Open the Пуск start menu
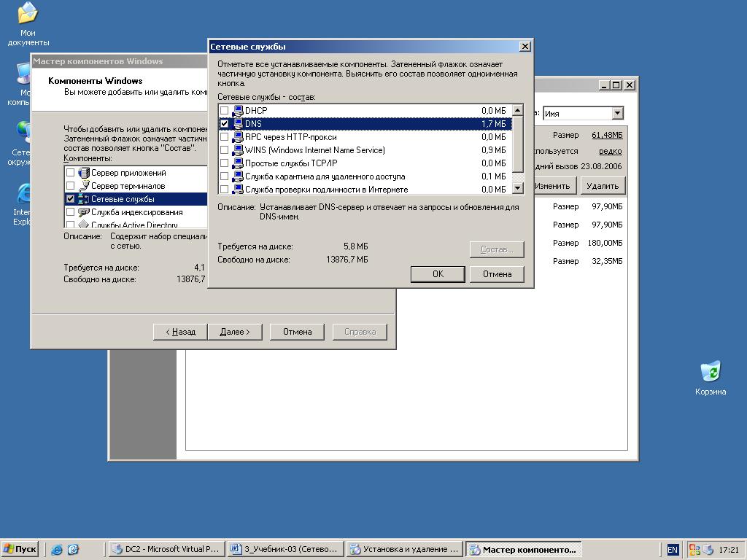The image size is (747, 560). pos(20,550)
